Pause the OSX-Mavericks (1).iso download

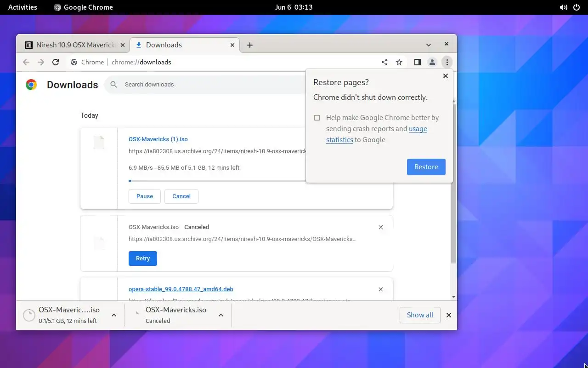tap(145, 196)
